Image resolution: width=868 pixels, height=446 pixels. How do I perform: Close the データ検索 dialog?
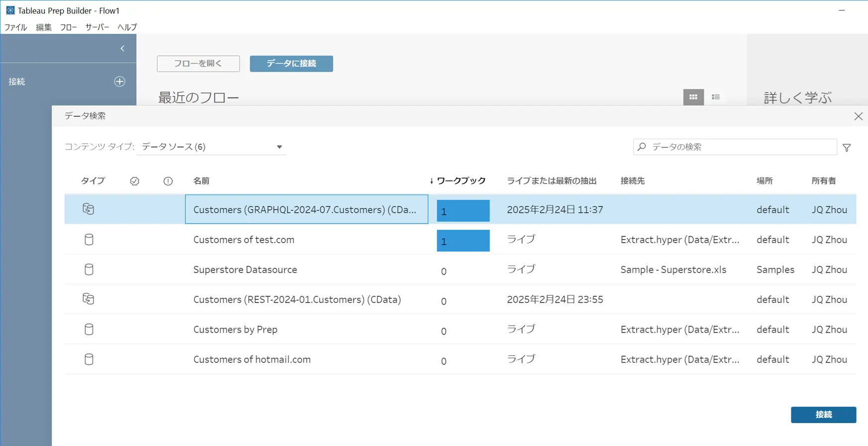coord(858,116)
